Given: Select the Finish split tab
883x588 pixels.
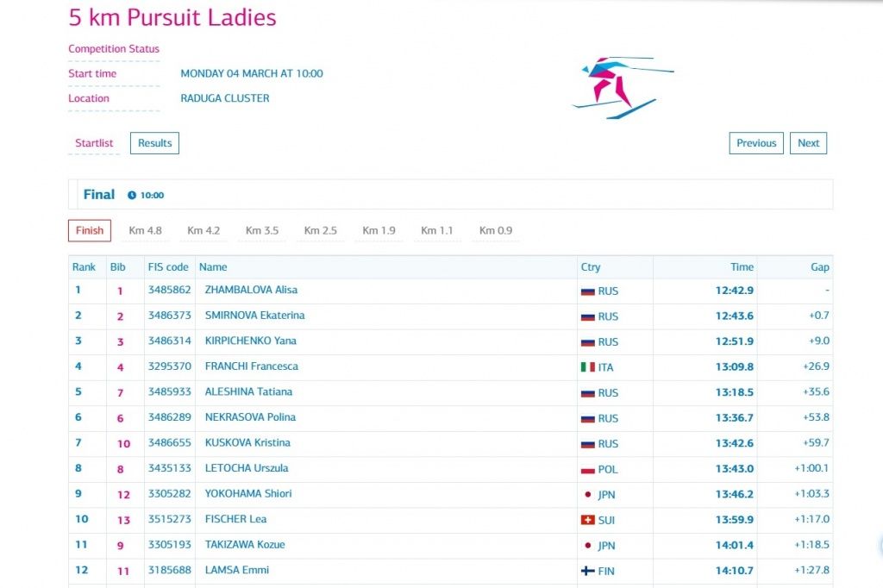Looking at the screenshot, I should click(x=89, y=231).
